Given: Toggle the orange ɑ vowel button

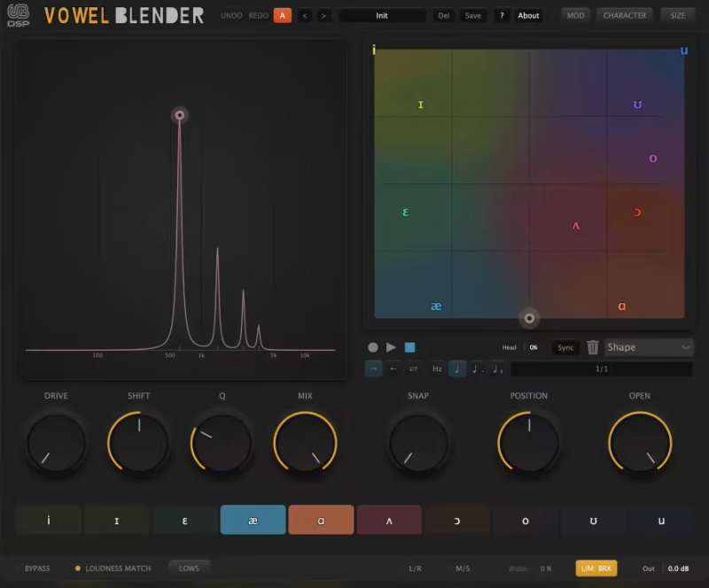Looking at the screenshot, I should click(321, 520).
